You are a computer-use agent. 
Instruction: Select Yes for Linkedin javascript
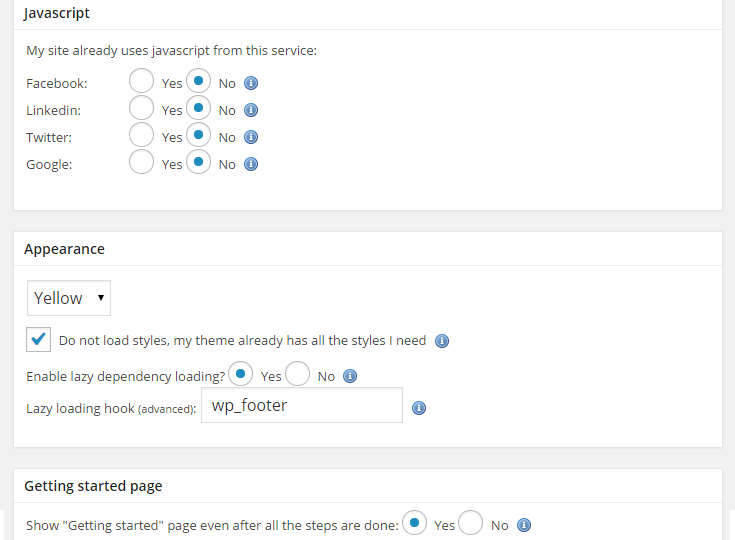click(142, 108)
